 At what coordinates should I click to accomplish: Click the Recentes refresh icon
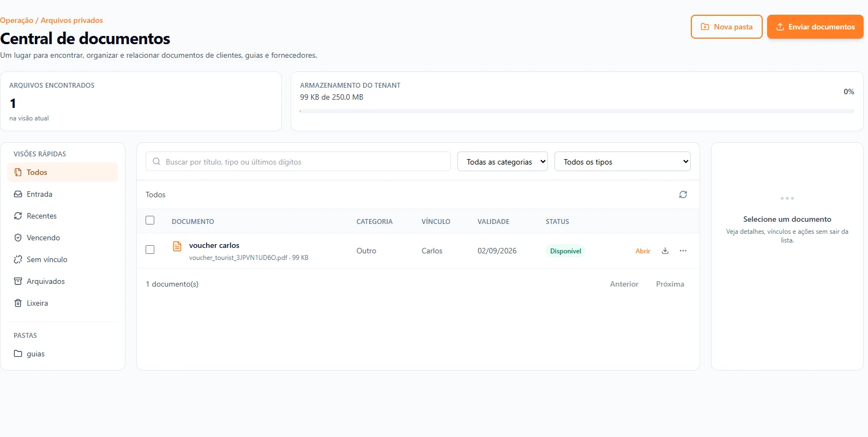pos(18,216)
